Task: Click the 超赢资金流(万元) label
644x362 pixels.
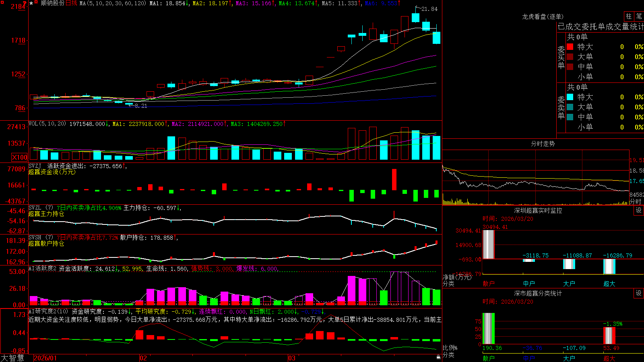Action: tap(52, 172)
